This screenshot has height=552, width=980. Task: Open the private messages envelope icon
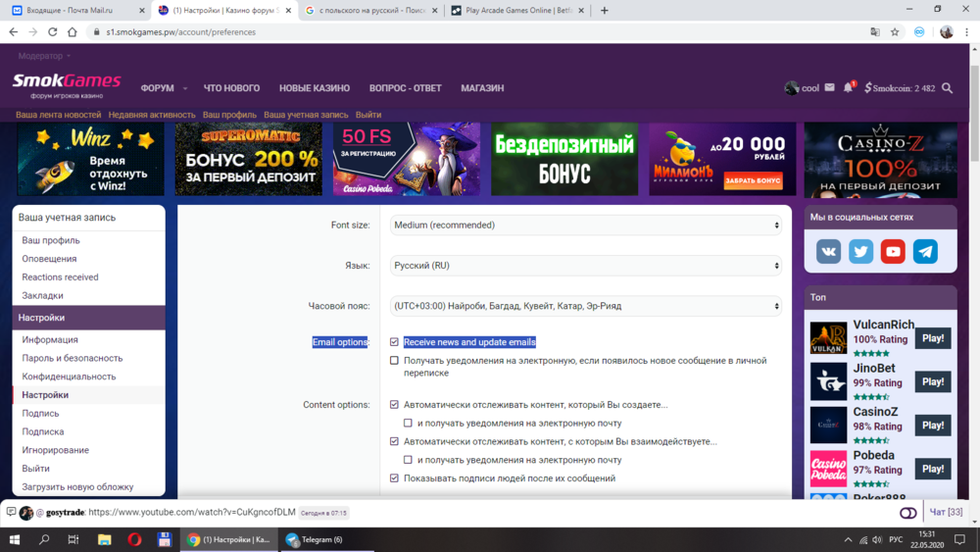[x=829, y=87]
